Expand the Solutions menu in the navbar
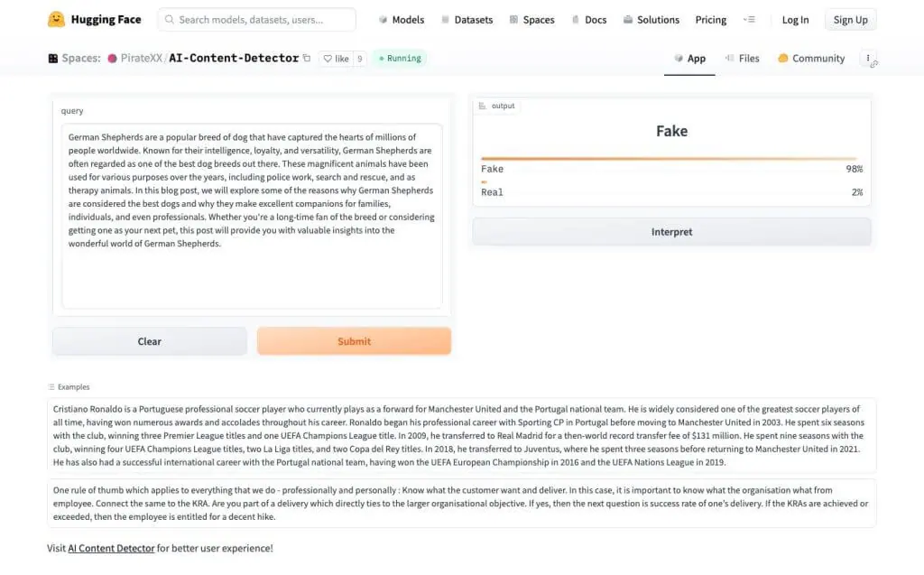This screenshot has height=575, width=924. [651, 20]
